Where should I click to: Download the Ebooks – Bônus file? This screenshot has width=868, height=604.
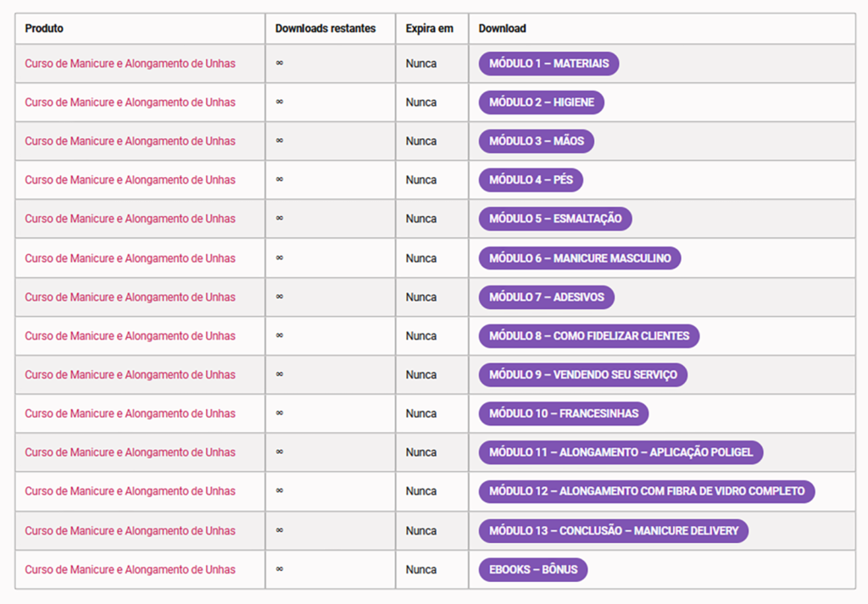[532, 570]
